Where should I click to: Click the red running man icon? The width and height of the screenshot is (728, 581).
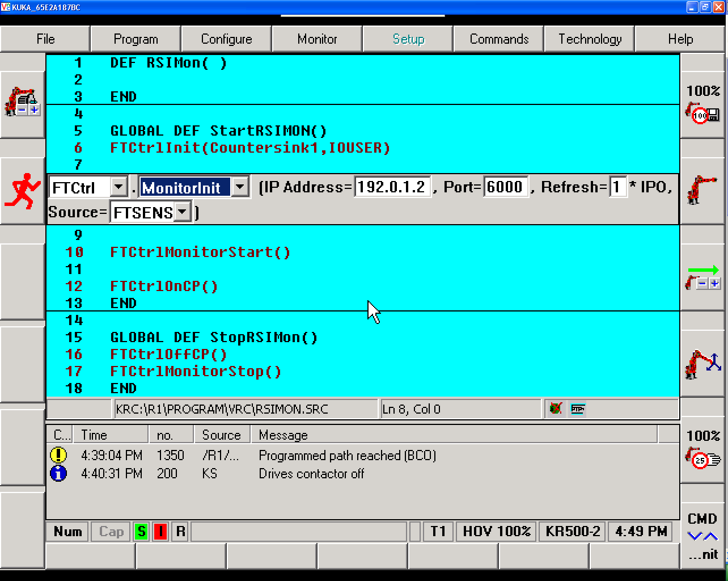[x=23, y=191]
